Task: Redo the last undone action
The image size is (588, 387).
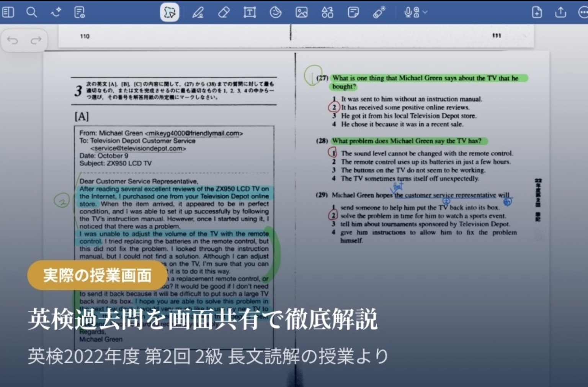Action: (x=36, y=40)
